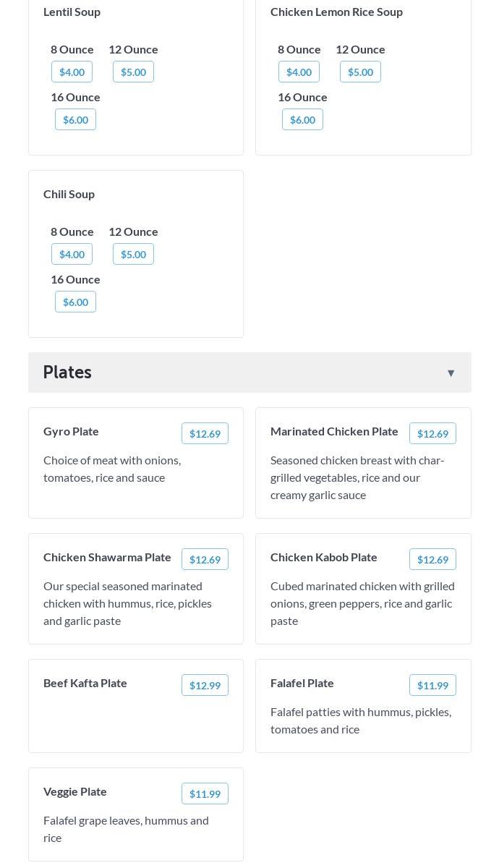Click Veggie Plate $11.99 price button
The image size is (499, 868).
(205, 794)
